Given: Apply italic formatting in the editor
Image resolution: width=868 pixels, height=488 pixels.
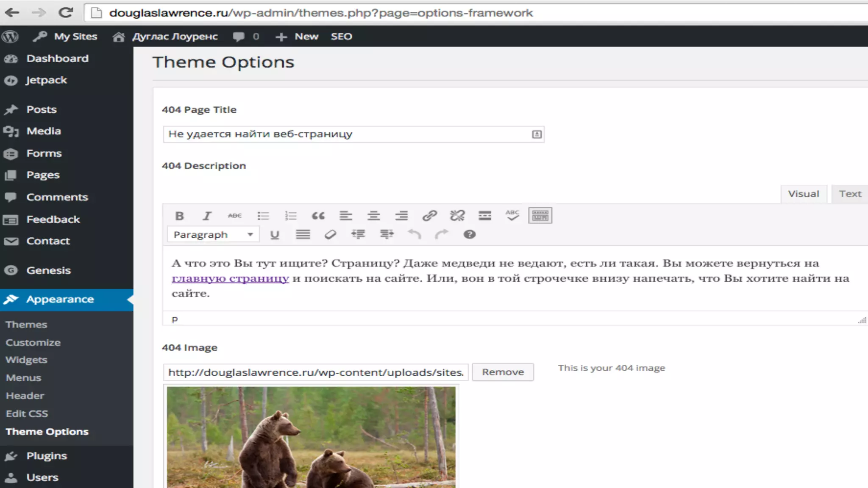Looking at the screenshot, I should pos(207,216).
